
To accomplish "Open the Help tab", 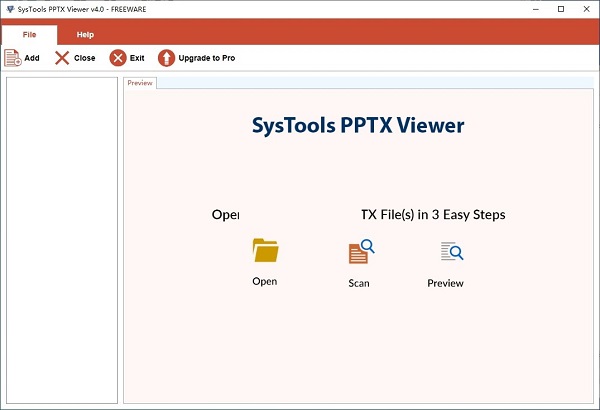I will coord(85,35).
